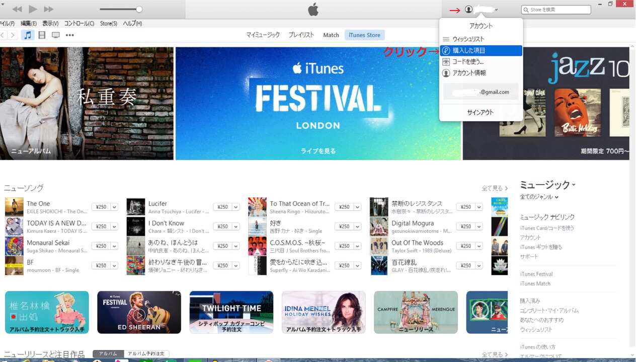Click the previous track rewind button
This screenshot has width=644, height=362.
tap(17, 9)
